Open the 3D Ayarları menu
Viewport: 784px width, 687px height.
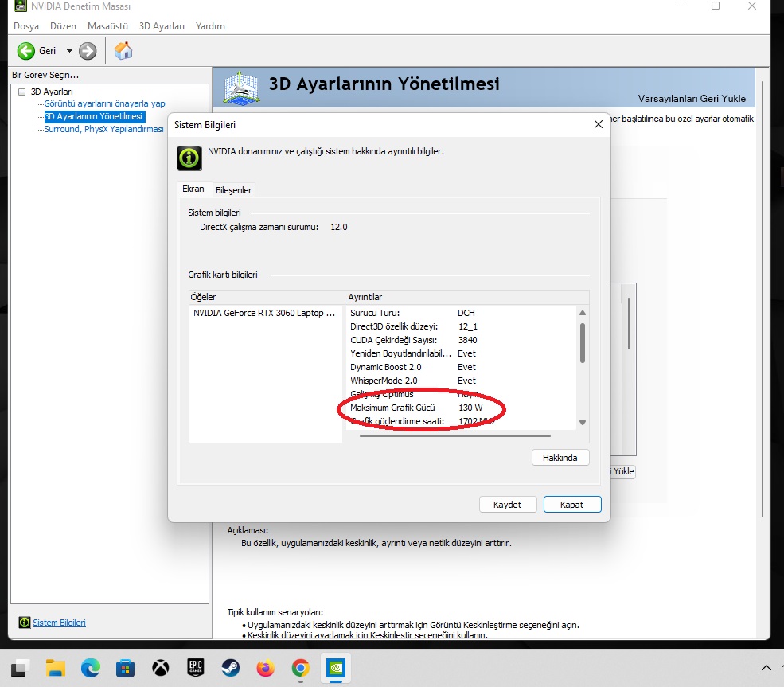click(x=162, y=26)
